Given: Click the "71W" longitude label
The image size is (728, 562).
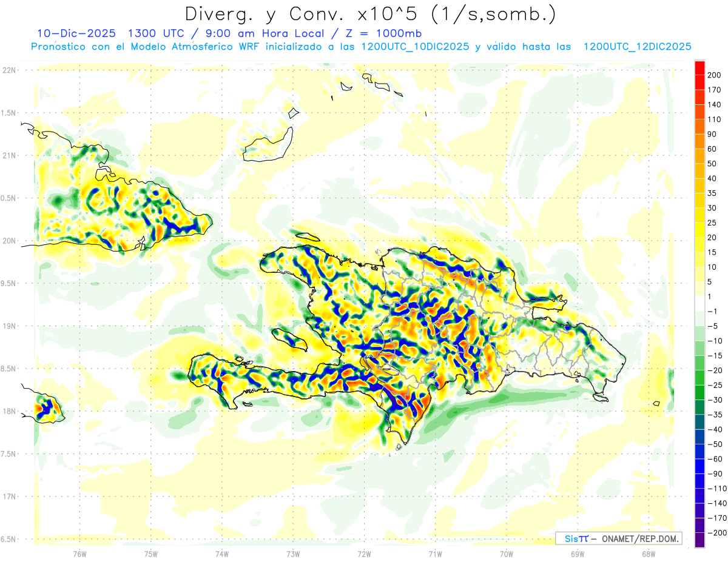Looking at the screenshot, I should click(x=435, y=554).
